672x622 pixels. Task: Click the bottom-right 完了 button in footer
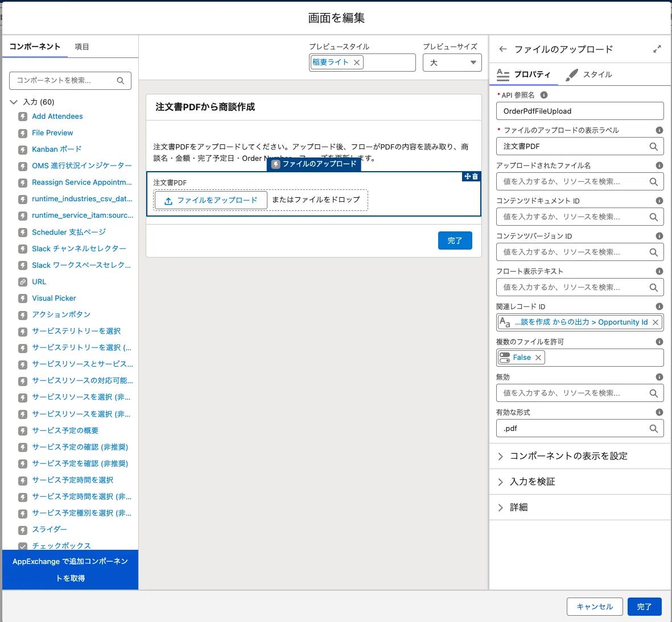click(x=644, y=607)
